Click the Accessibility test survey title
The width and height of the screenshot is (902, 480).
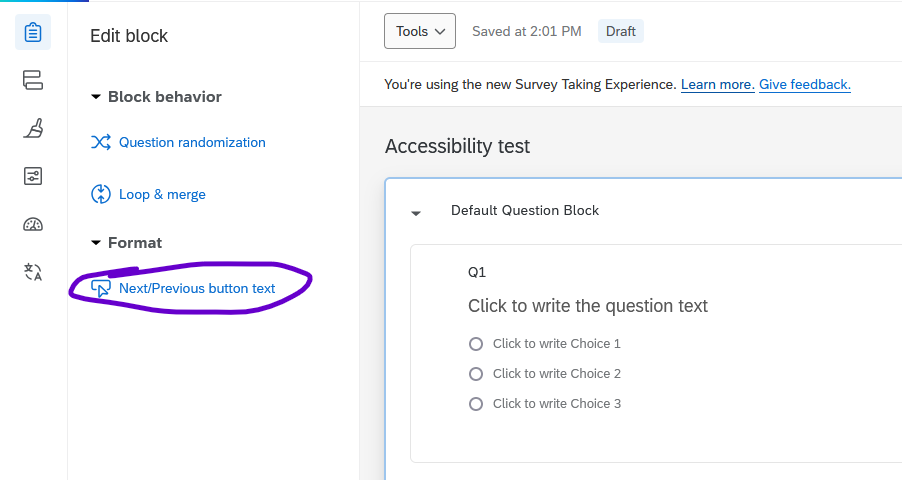[457, 147]
